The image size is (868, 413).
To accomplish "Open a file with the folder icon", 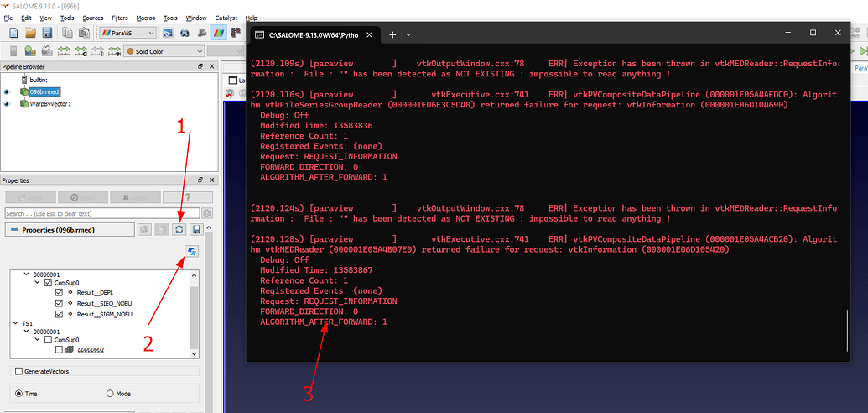I will coord(30,33).
